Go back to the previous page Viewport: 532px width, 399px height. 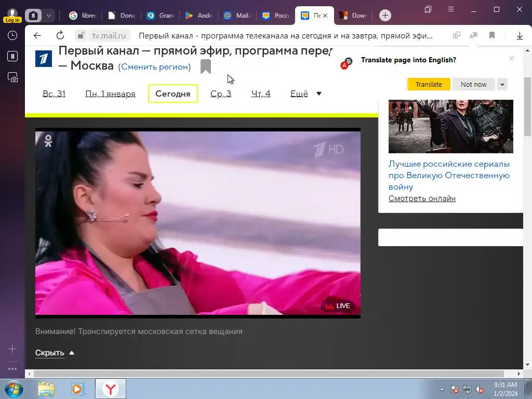37,36
